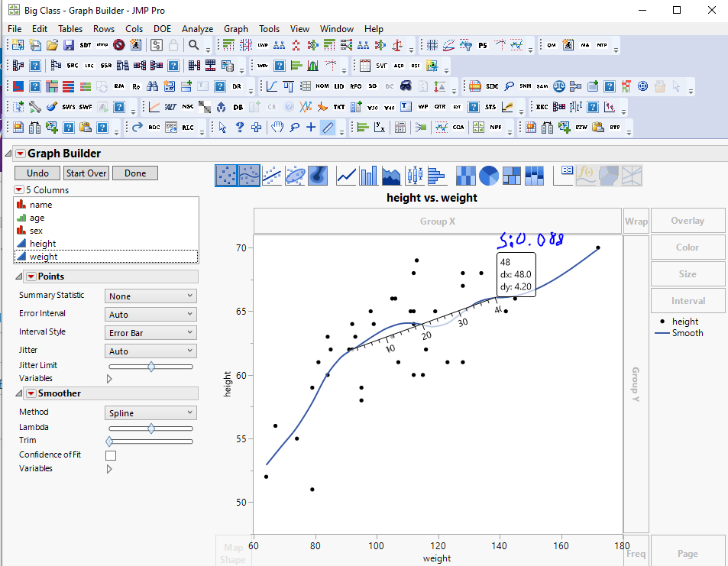Open the Tables menu
The image size is (728, 566).
pos(70,29)
